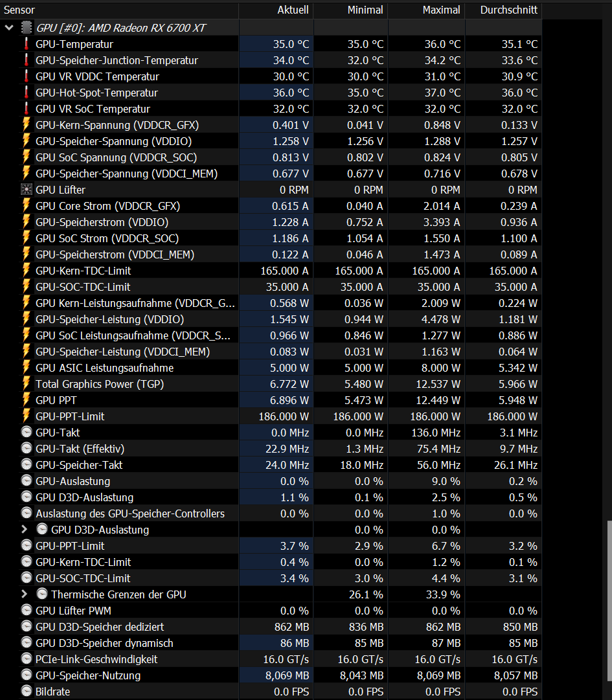Viewport: 612px width, 700px height.
Task: Collapse the GPU [#0] AMD Radeon RX 6700 XT group
Action: click(x=9, y=28)
